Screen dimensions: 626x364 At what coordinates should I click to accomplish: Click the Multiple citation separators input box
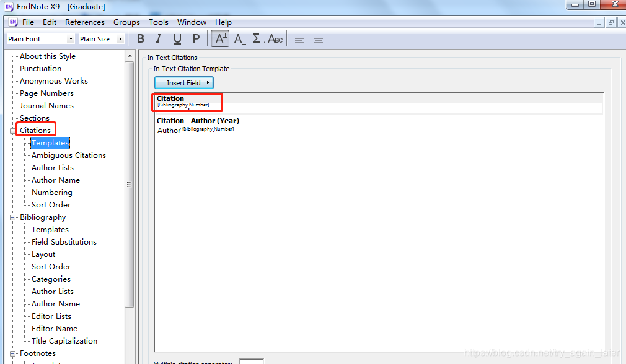252,361
